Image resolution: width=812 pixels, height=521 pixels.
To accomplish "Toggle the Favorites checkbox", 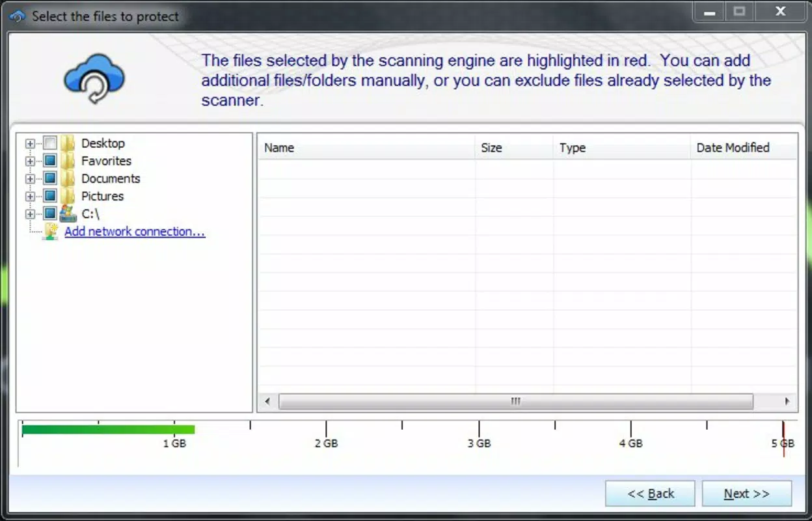I will [x=50, y=161].
